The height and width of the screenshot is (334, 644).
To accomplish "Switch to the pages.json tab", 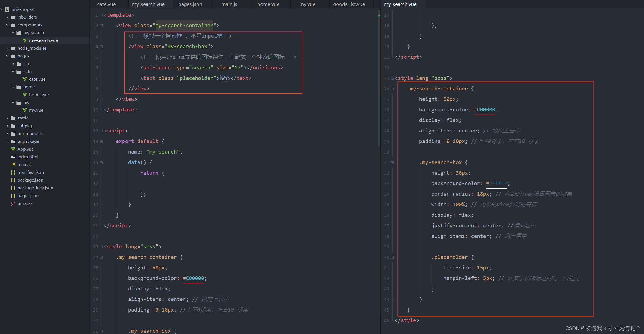I will 190,4.
